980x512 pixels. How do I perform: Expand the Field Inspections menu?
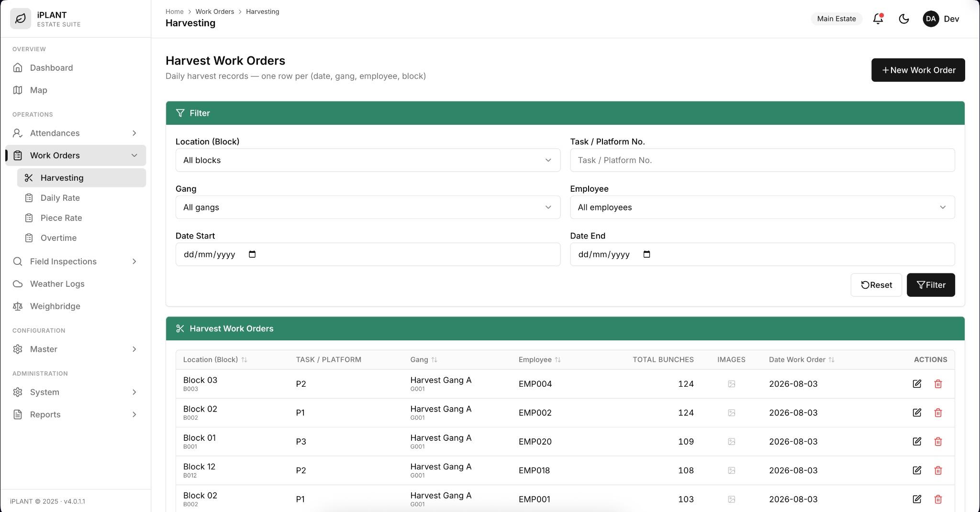(76, 261)
